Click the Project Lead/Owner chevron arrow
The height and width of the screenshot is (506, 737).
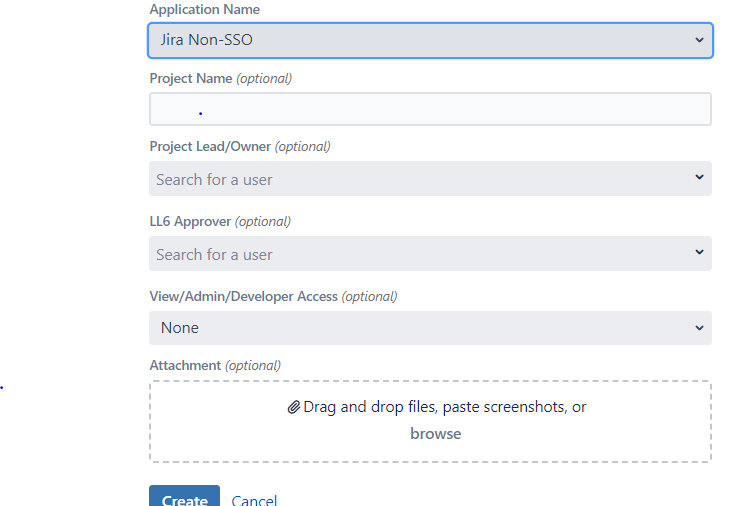click(x=699, y=177)
